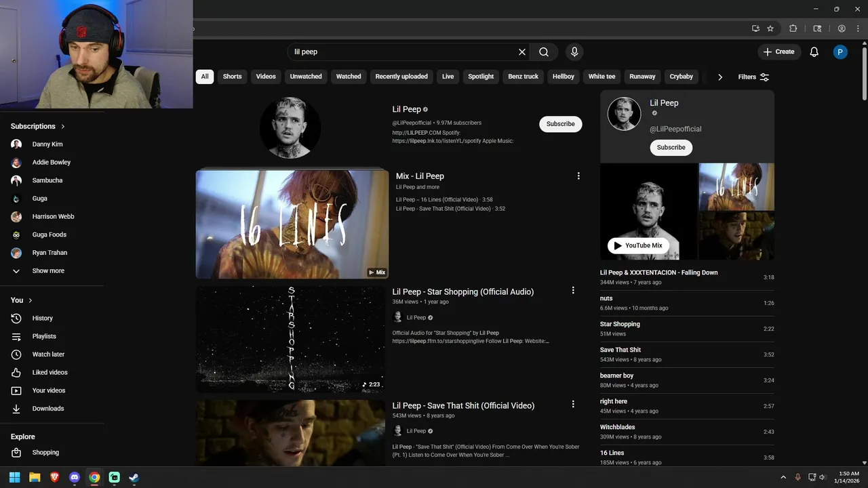Open Harrison Webb subscription
868x488 pixels.
click(x=52, y=217)
